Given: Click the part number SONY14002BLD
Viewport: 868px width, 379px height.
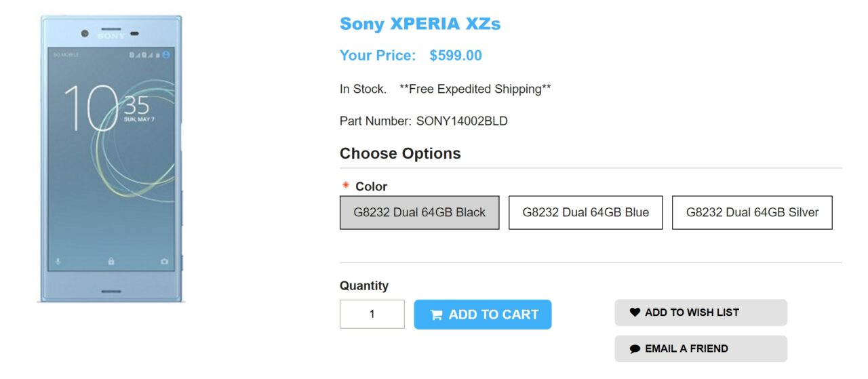Looking at the screenshot, I should click(x=462, y=121).
